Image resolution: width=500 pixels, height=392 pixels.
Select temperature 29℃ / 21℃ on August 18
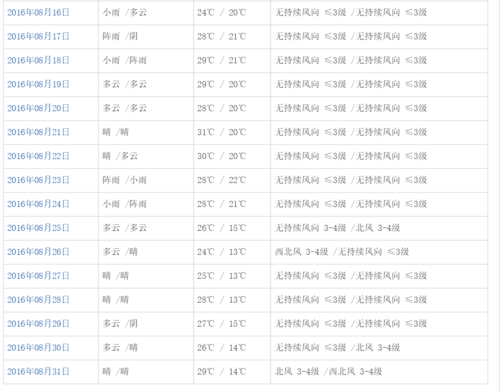(221, 60)
